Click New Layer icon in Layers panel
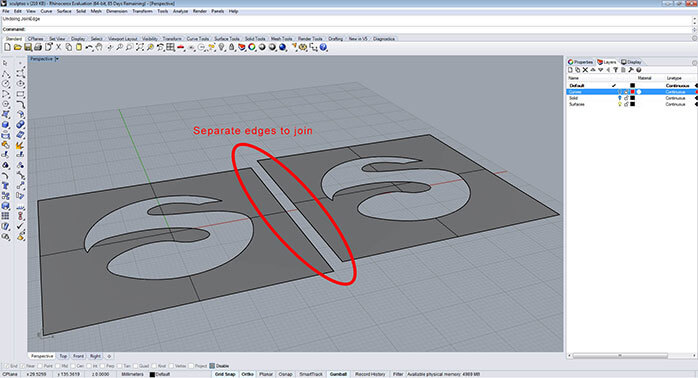Image resolution: width=698 pixels, height=378 pixels. (x=570, y=70)
